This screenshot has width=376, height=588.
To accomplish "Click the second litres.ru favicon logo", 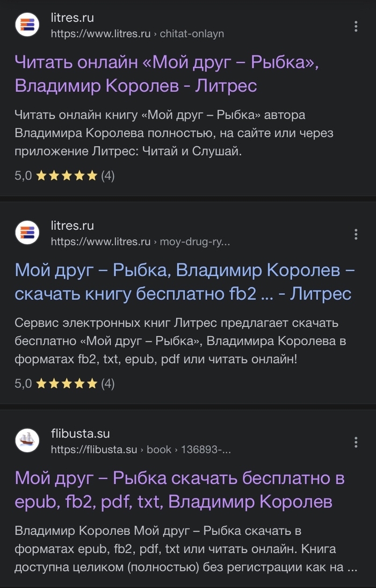I will coord(26,233).
